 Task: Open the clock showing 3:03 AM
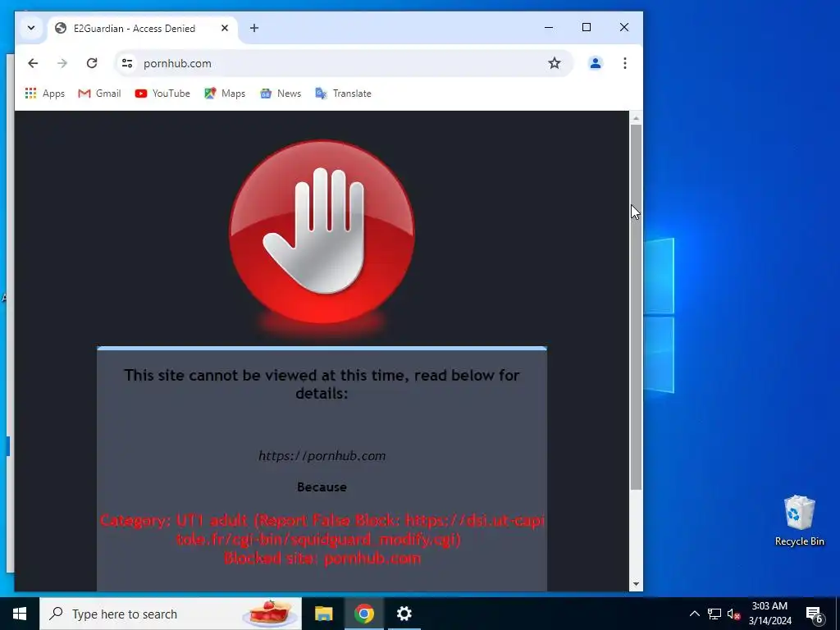click(769, 614)
